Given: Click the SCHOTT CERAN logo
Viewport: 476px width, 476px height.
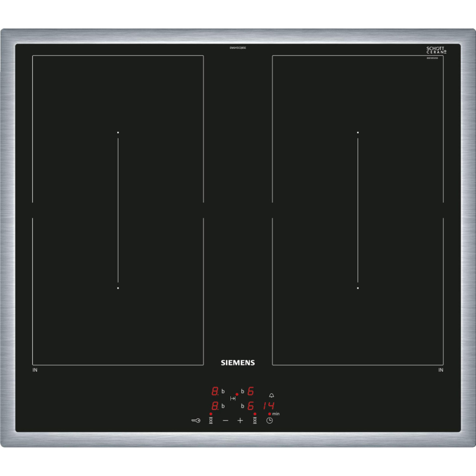Looking at the screenshot, I should [x=436, y=51].
